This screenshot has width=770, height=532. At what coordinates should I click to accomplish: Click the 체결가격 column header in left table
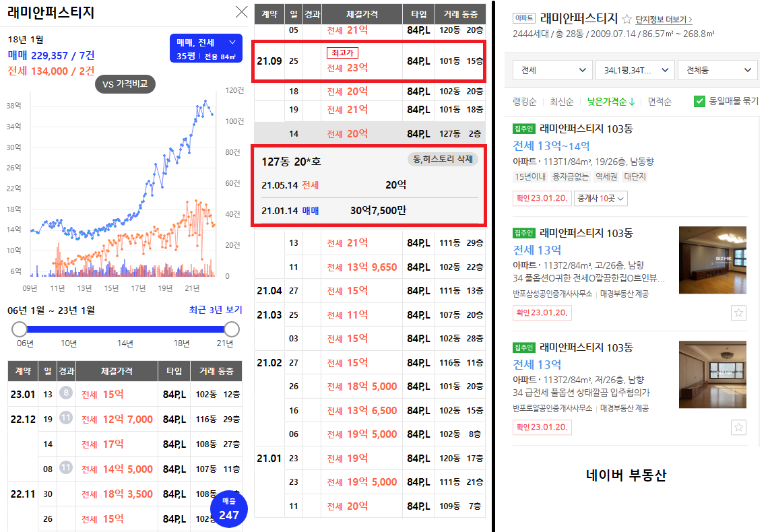click(117, 371)
